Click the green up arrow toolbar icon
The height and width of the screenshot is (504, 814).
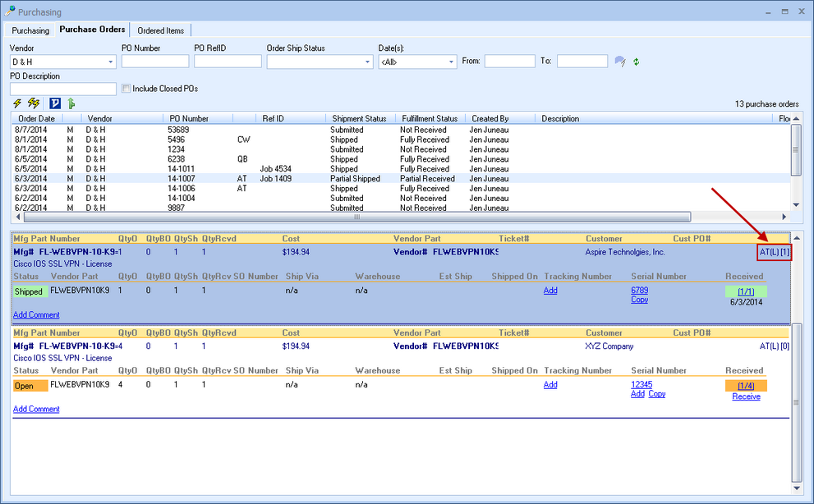point(71,103)
